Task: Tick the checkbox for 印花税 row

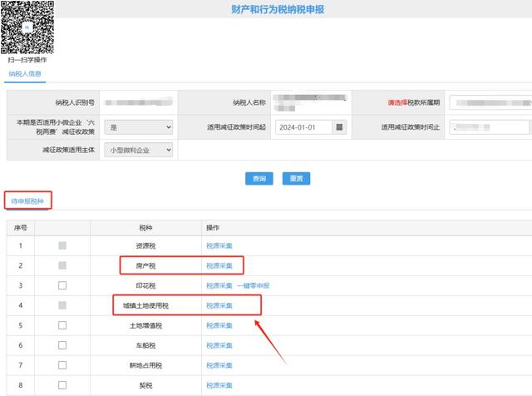Action: (x=62, y=285)
